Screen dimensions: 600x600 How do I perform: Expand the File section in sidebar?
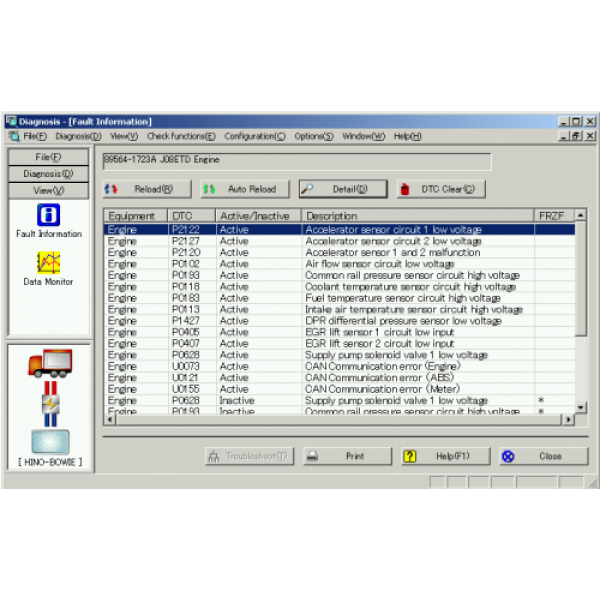(x=48, y=157)
